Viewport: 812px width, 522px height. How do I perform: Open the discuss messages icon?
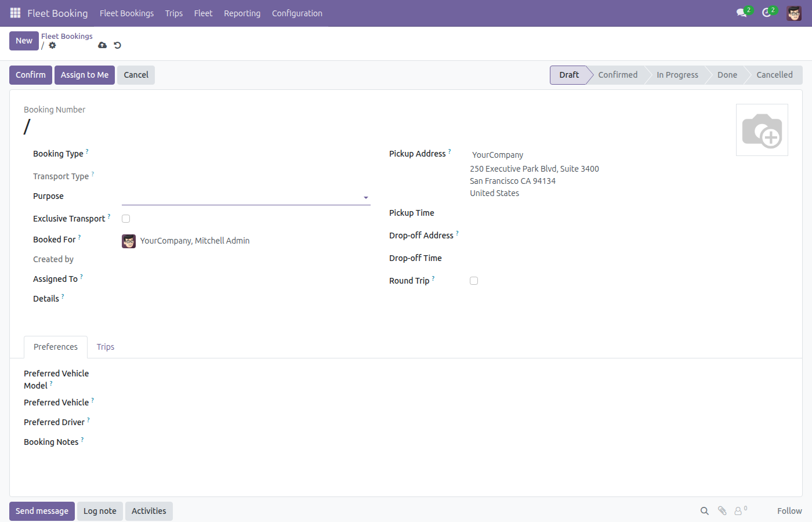click(741, 13)
